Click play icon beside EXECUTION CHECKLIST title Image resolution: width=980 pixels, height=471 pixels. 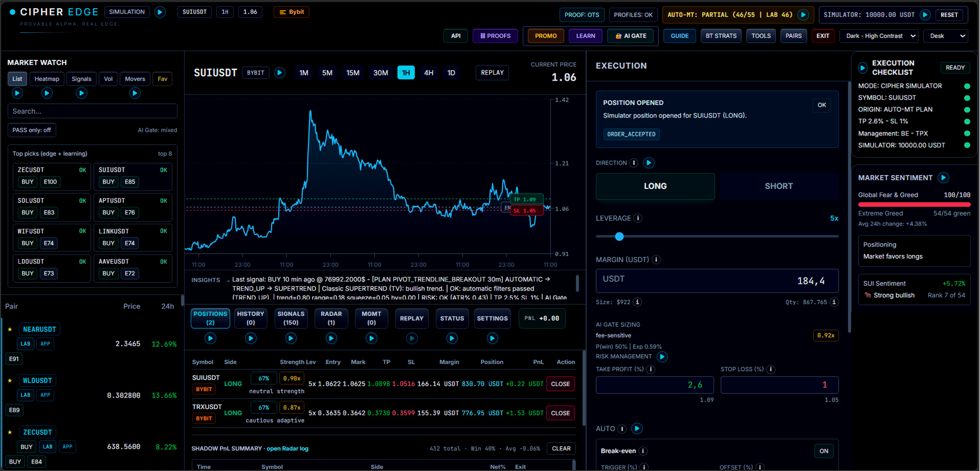point(863,67)
